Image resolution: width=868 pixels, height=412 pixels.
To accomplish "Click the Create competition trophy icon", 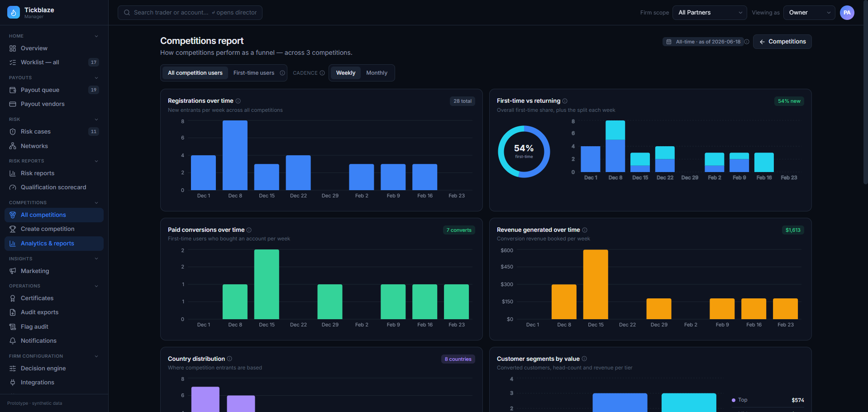I will point(13,229).
